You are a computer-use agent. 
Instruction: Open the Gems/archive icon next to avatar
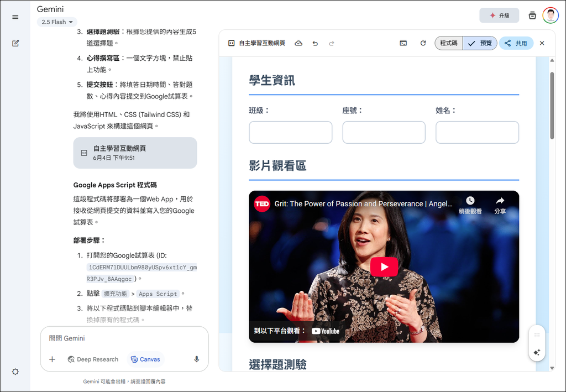coord(532,15)
